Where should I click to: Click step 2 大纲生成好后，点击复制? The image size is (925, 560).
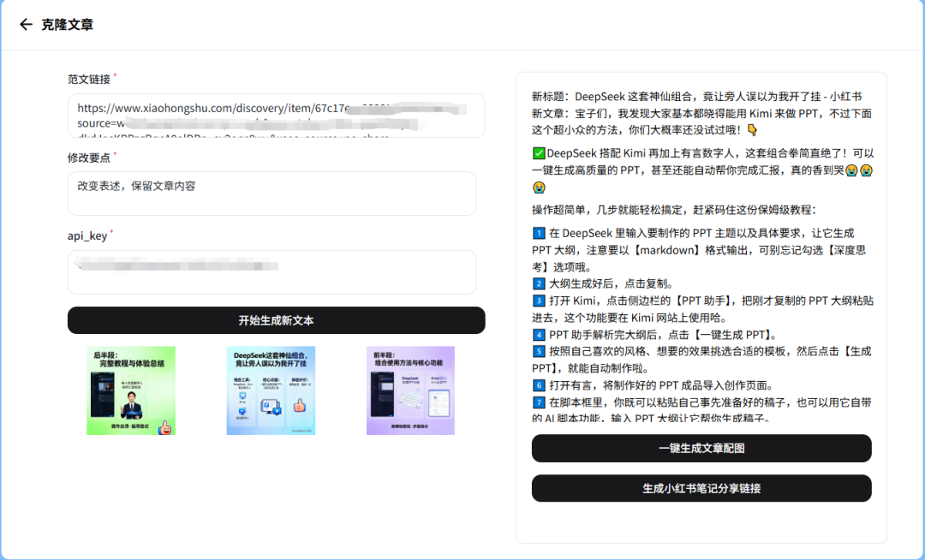pyautogui.click(x=604, y=283)
